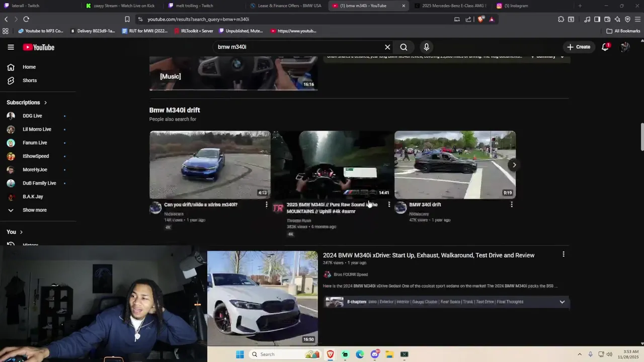This screenshot has width=644, height=362.
Task: Expand the video Summary chevron
Action: 562,56
